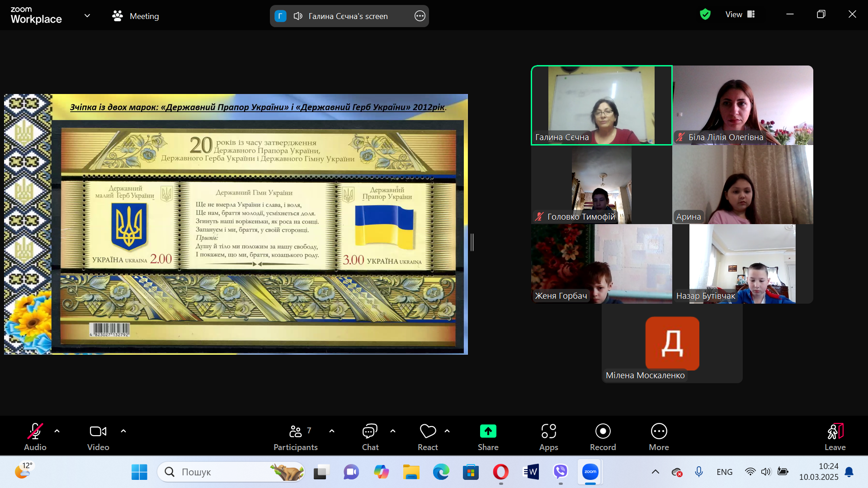Screen dimensions: 868x488
Task: Open React emoji reactions
Action: (428, 436)
